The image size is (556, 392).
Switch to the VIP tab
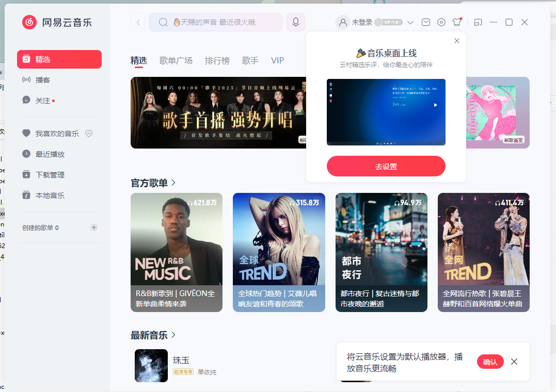pyautogui.click(x=277, y=61)
